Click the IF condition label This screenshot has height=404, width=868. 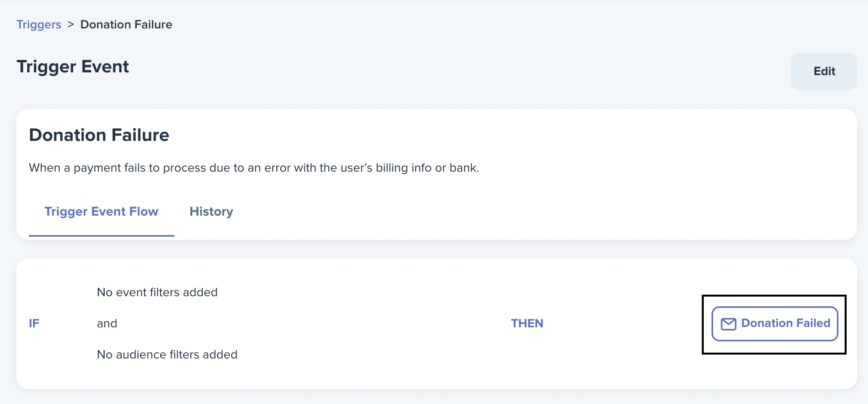click(x=34, y=323)
